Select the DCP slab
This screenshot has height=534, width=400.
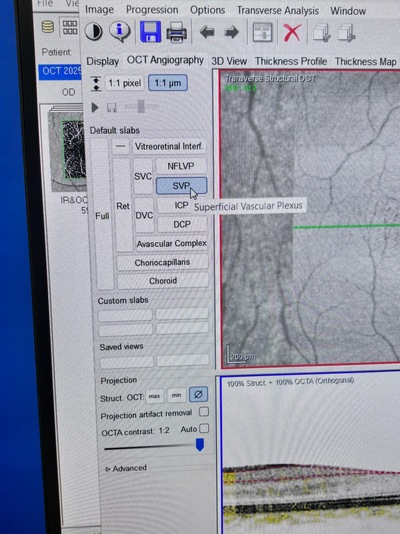[x=181, y=224]
